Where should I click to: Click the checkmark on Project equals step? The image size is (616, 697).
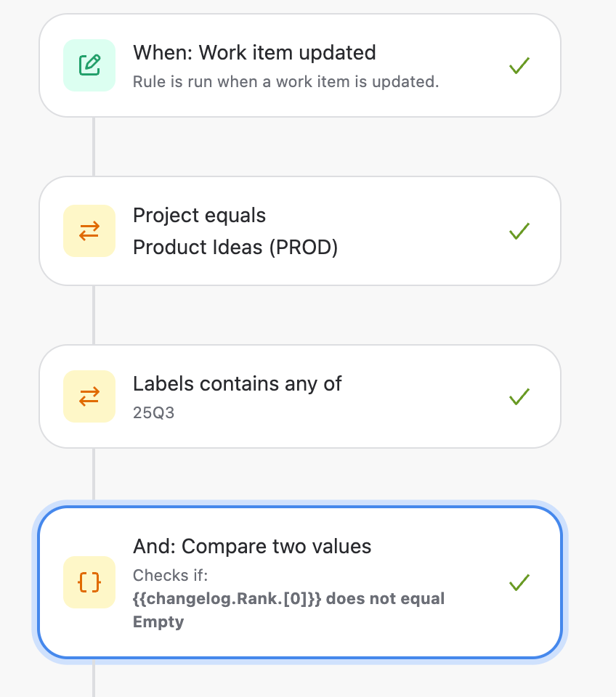tap(519, 231)
